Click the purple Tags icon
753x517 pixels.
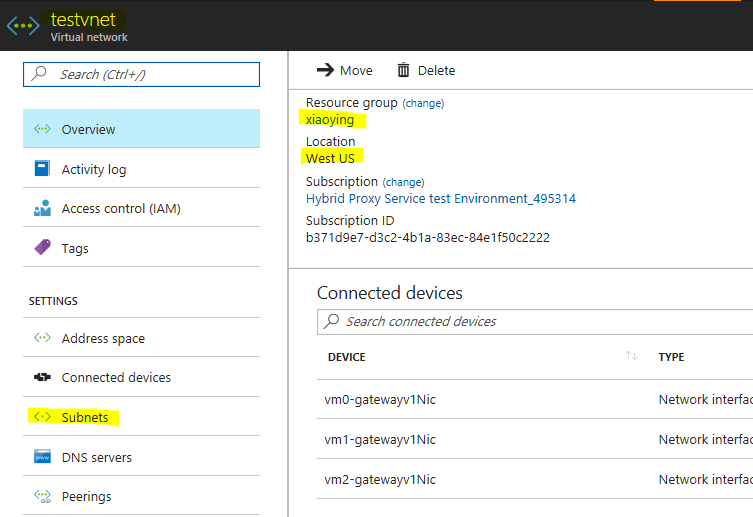[42, 247]
